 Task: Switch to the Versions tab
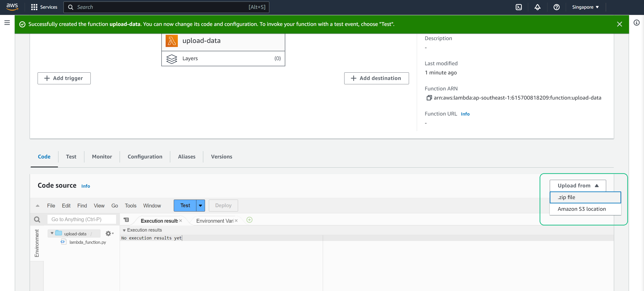(222, 157)
